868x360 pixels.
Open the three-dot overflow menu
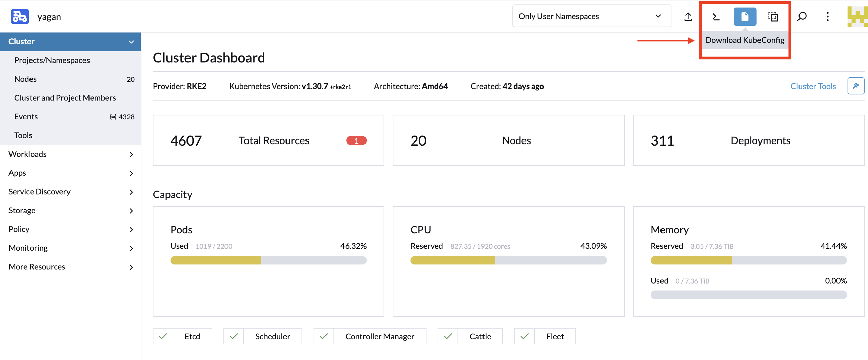click(x=827, y=16)
